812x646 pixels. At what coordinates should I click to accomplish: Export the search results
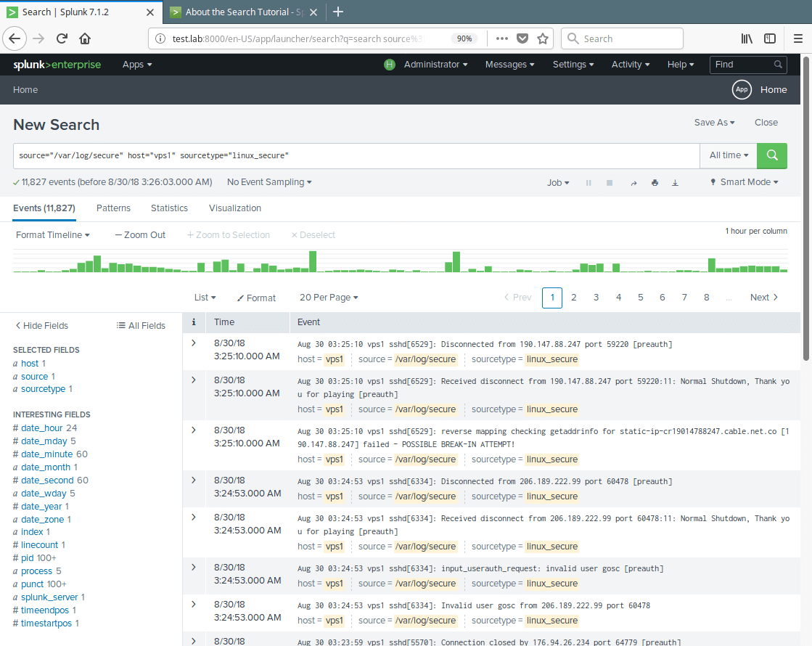click(675, 182)
